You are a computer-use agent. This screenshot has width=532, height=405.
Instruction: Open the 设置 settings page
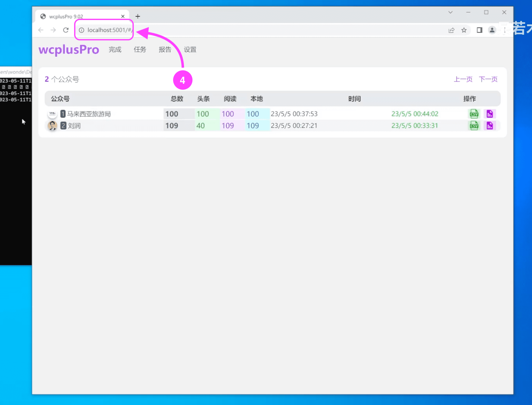[190, 49]
